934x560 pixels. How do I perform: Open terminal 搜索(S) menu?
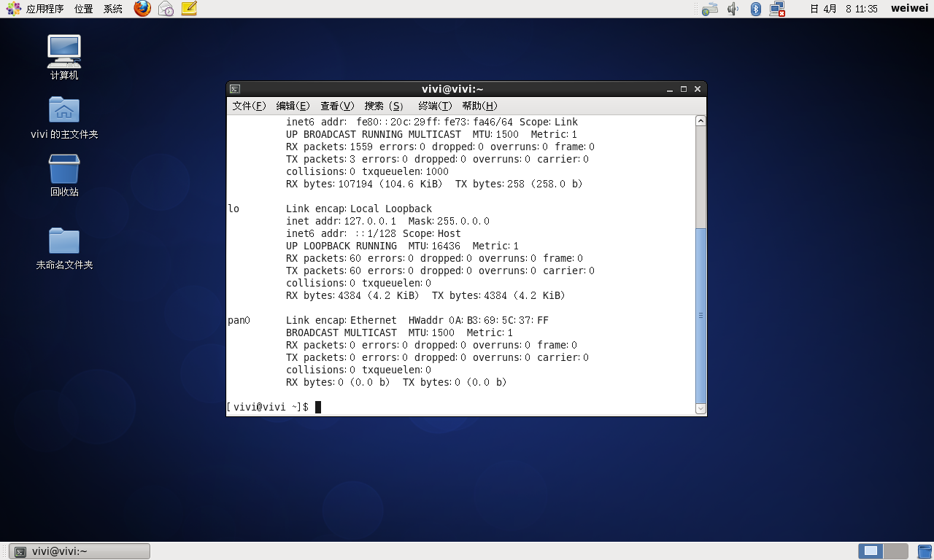(384, 106)
